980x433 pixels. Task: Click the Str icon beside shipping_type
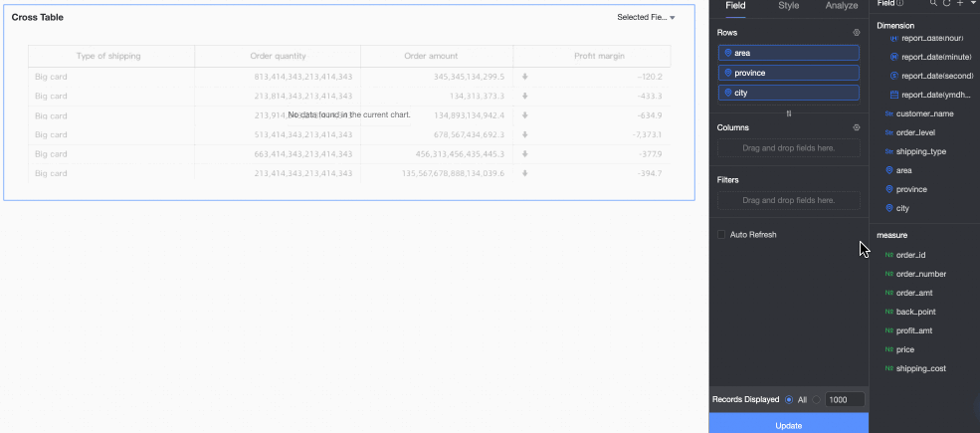[x=889, y=152]
